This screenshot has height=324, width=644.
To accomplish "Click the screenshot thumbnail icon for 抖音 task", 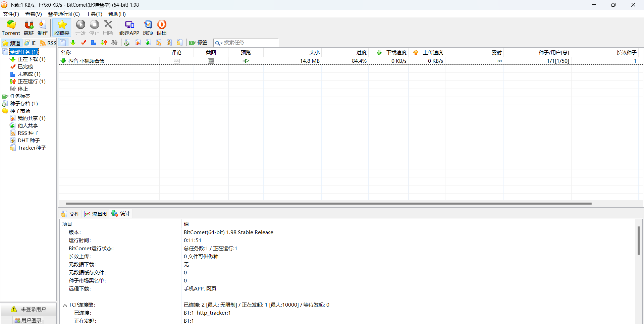I will [211, 61].
